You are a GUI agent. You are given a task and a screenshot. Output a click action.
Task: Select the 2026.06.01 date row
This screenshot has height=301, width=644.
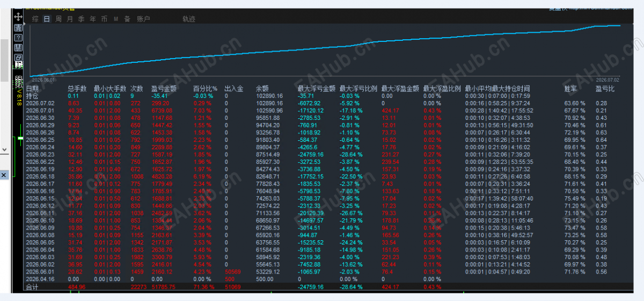(40, 272)
